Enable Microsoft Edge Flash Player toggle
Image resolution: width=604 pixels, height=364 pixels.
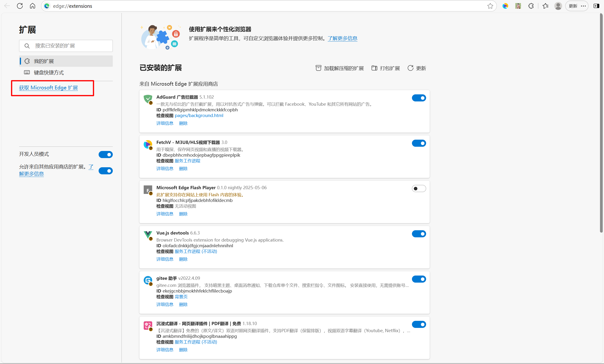pyautogui.click(x=419, y=188)
